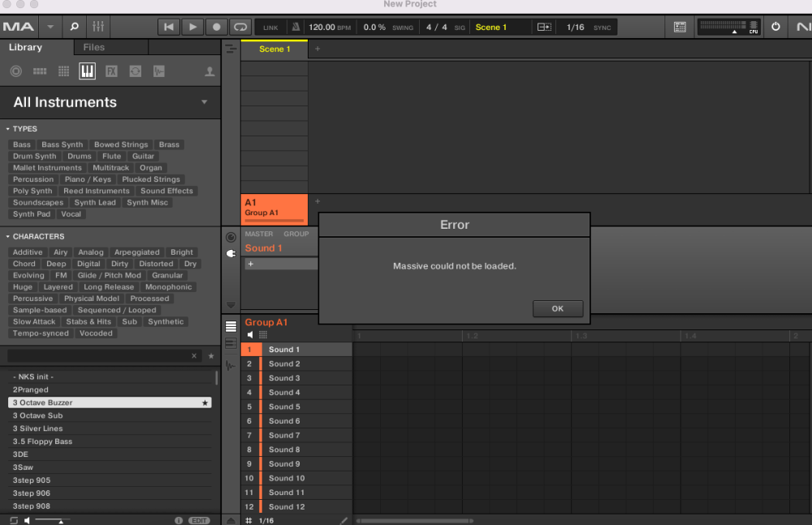Adjust the pattern editor horizontal scrollbar
The height and width of the screenshot is (525, 812).
[x=414, y=520]
